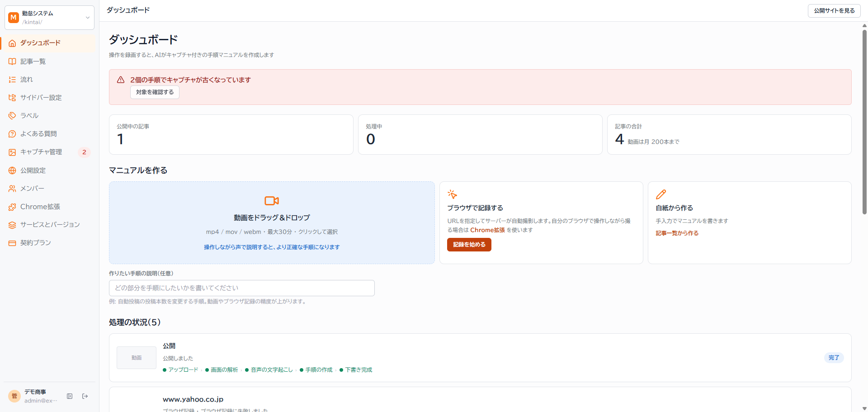Open 記事一覧 in the sidebar
The image size is (868, 412).
click(x=49, y=62)
